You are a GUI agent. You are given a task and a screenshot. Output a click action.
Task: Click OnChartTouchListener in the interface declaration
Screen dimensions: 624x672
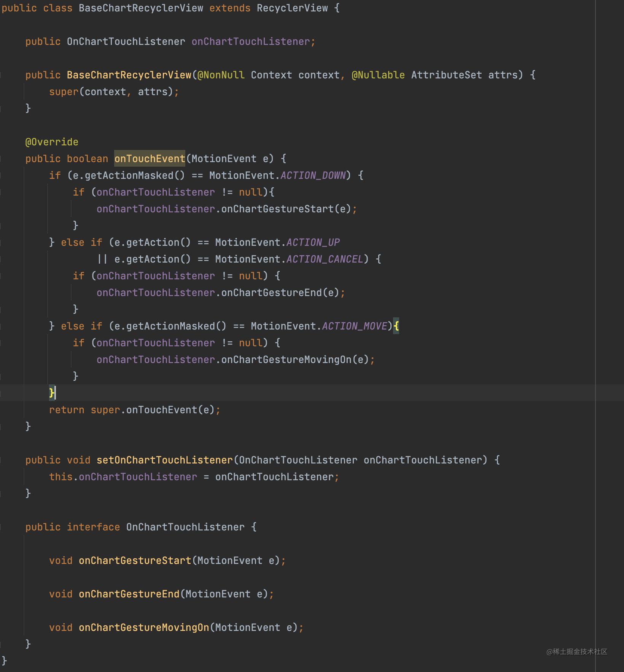[185, 527]
